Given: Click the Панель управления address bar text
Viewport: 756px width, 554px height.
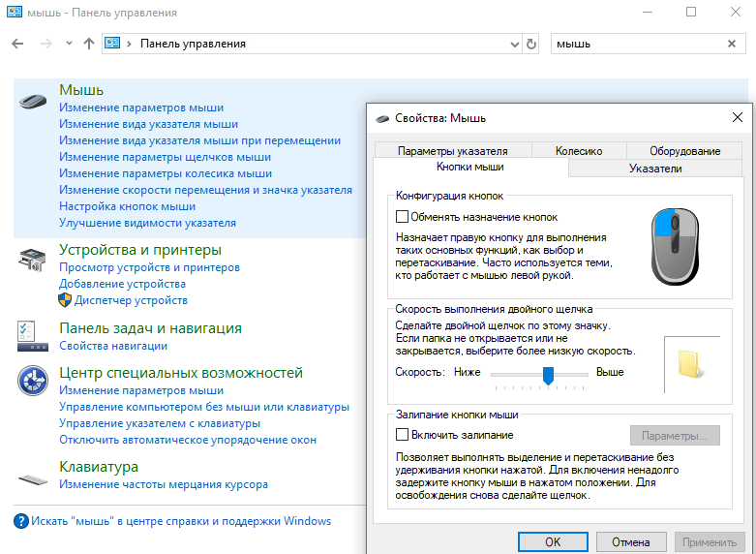Looking at the screenshot, I should [x=193, y=44].
